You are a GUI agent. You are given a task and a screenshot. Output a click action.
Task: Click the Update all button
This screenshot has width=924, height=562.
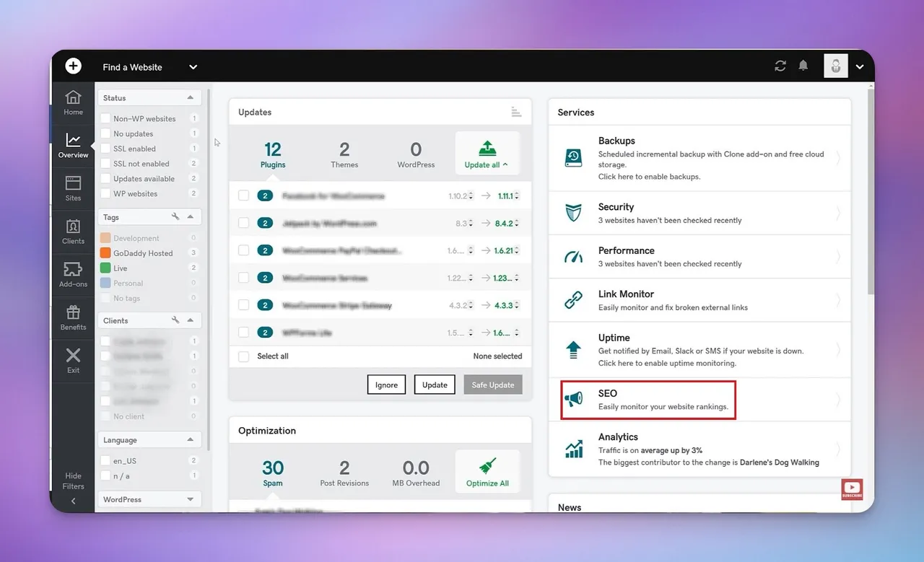click(487, 154)
